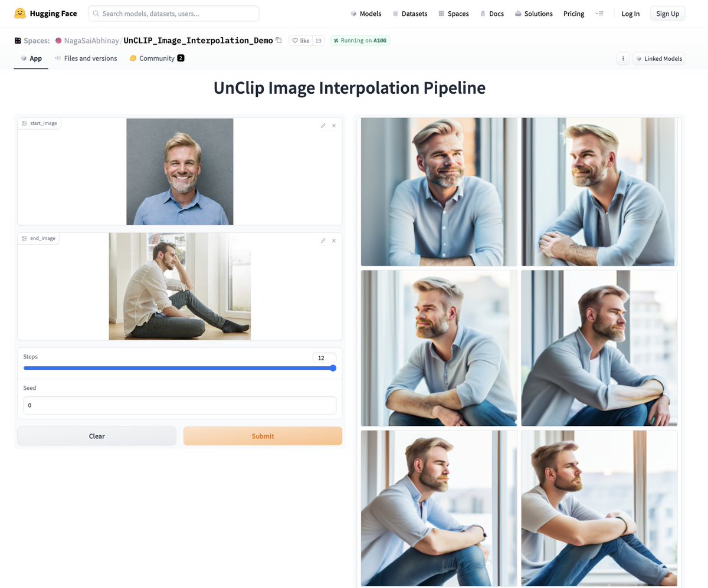Click the Steps number box showing 12
The image size is (708, 588).
coord(324,358)
